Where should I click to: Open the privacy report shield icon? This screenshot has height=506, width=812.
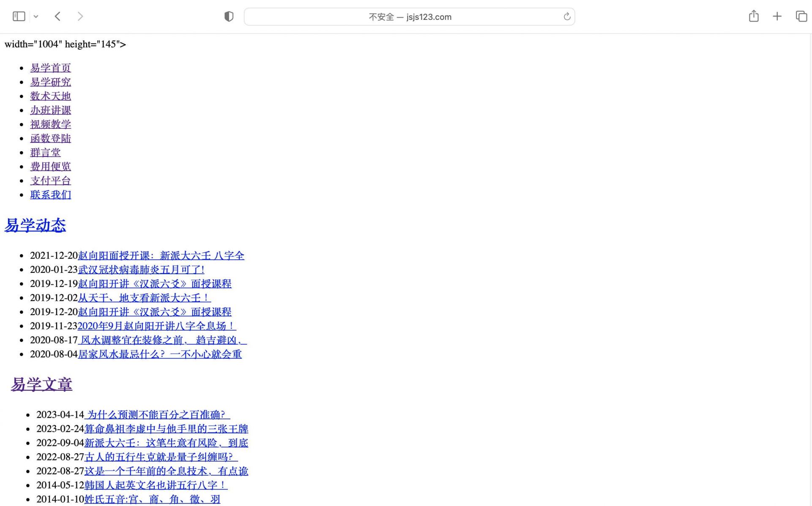click(229, 16)
